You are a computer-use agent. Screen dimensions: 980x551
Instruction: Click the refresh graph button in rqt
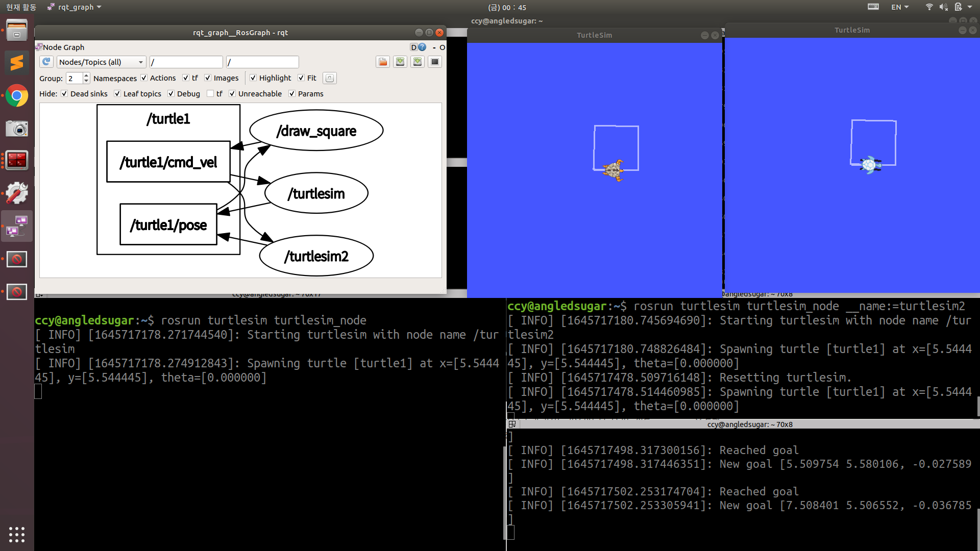click(46, 62)
